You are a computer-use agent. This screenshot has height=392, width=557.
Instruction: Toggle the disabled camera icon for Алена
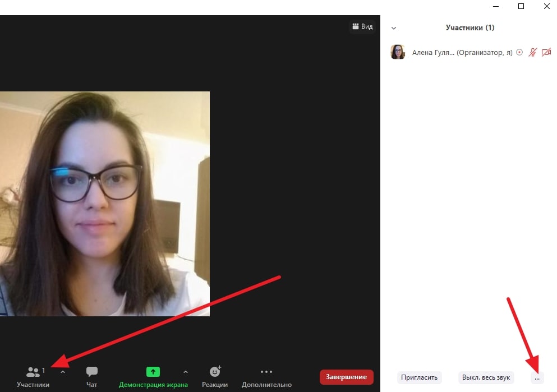(x=546, y=53)
